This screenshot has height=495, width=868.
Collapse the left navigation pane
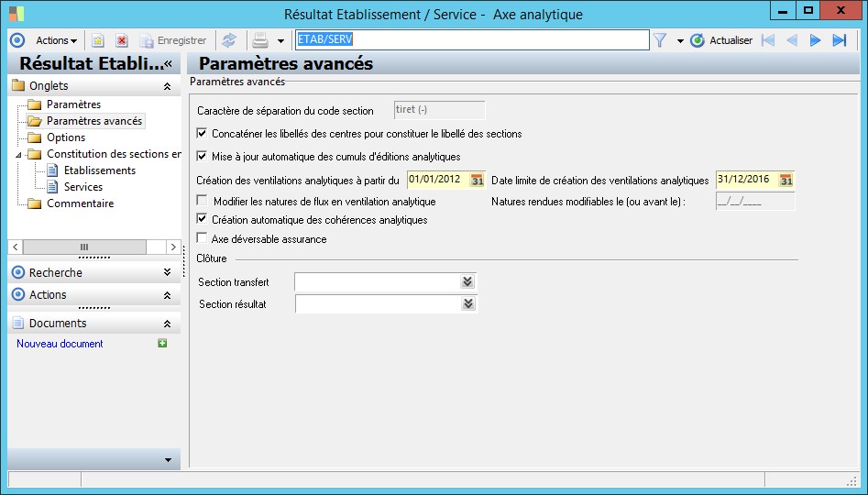click(169, 63)
